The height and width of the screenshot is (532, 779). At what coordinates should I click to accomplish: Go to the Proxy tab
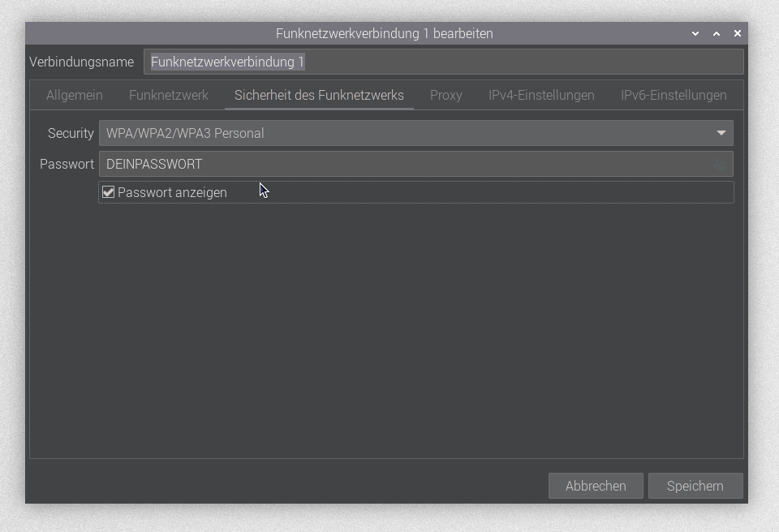445,95
